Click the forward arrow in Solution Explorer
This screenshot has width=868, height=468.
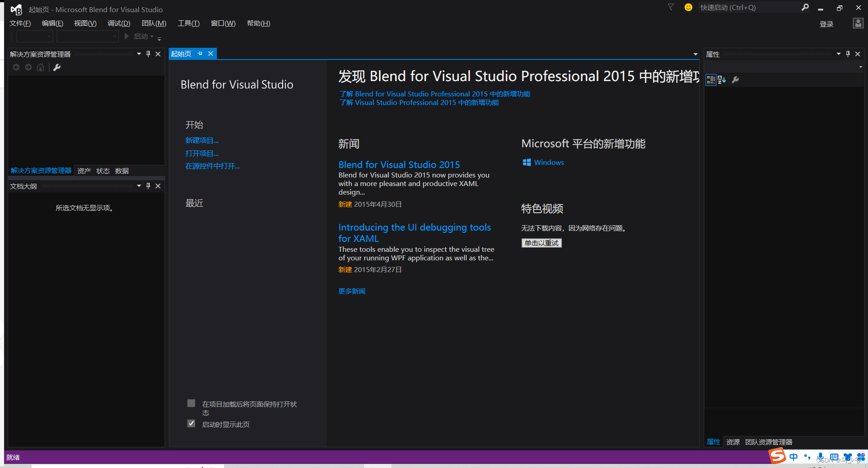click(28, 67)
